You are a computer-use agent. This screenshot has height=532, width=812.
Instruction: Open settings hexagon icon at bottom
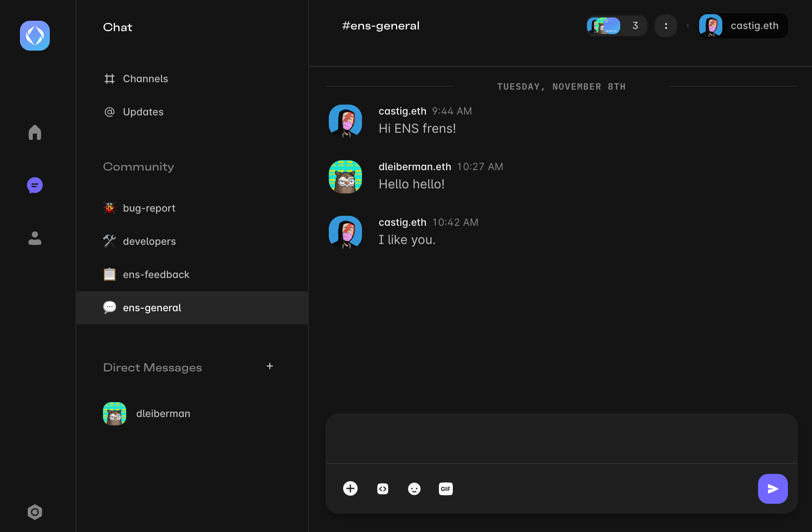tap(35, 512)
